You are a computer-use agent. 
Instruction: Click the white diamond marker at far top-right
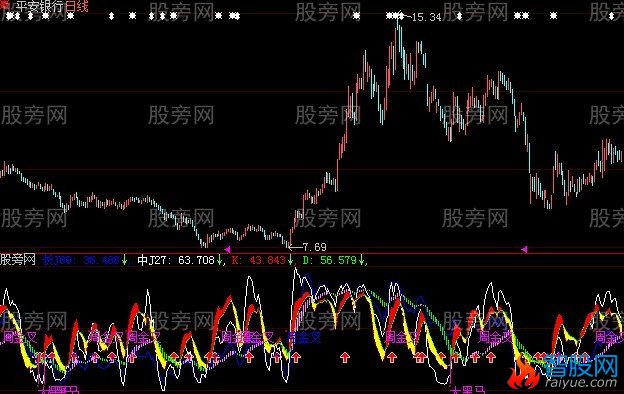point(612,16)
